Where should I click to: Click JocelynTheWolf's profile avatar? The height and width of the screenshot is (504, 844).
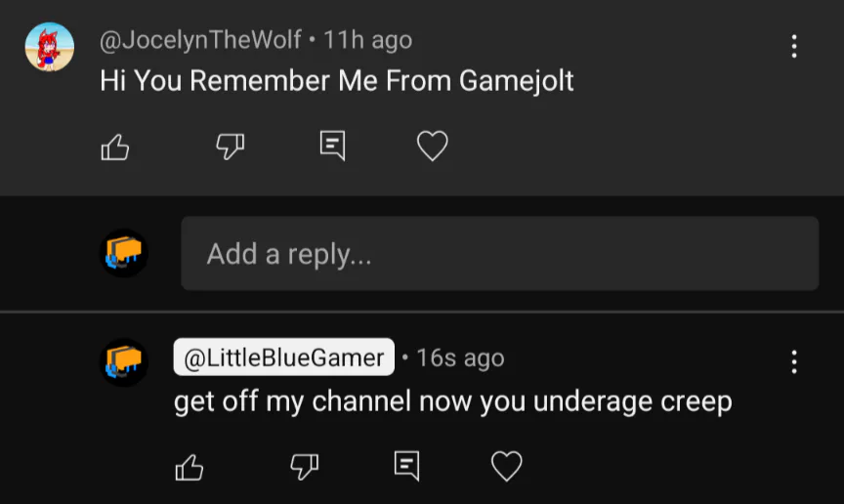[50, 47]
